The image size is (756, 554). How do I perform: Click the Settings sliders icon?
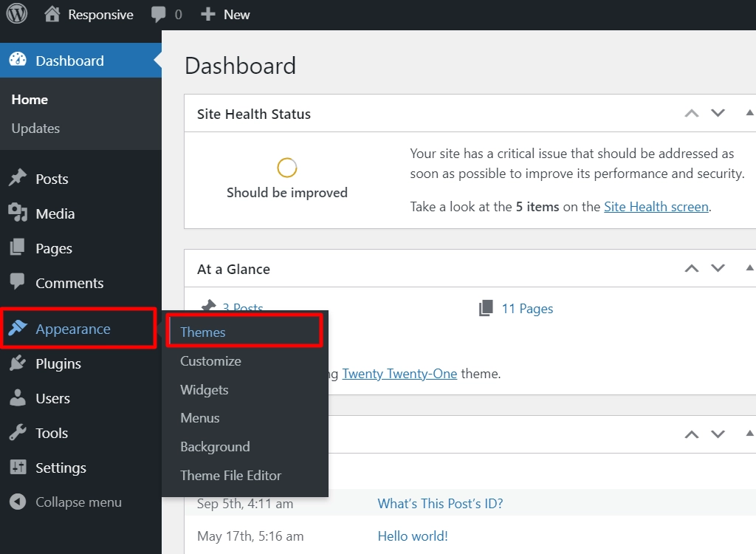(x=18, y=467)
